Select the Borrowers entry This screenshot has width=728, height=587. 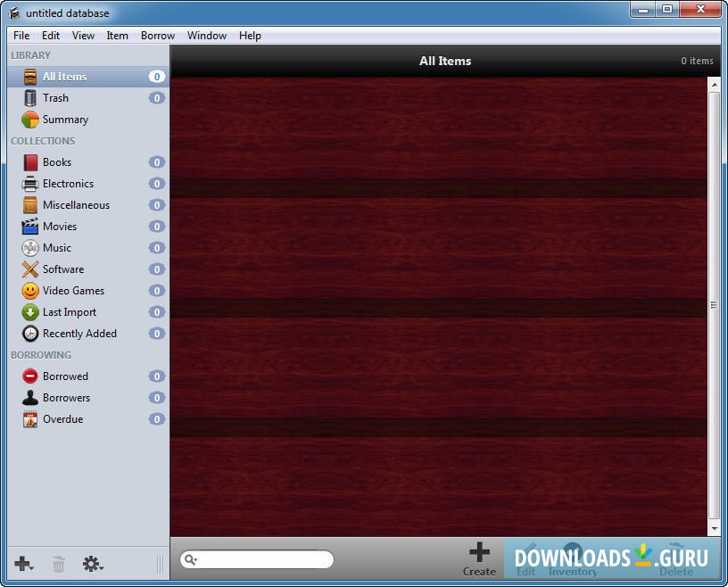(64, 398)
